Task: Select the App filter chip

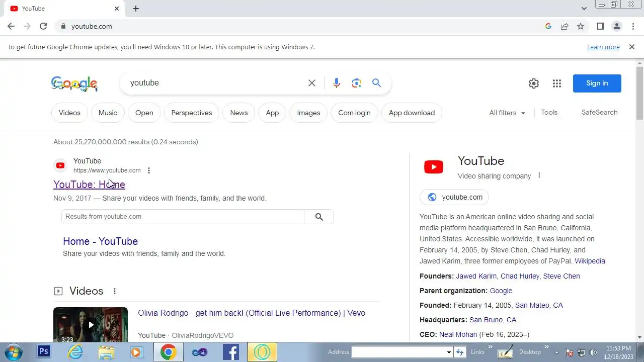Action: pyautogui.click(x=272, y=113)
